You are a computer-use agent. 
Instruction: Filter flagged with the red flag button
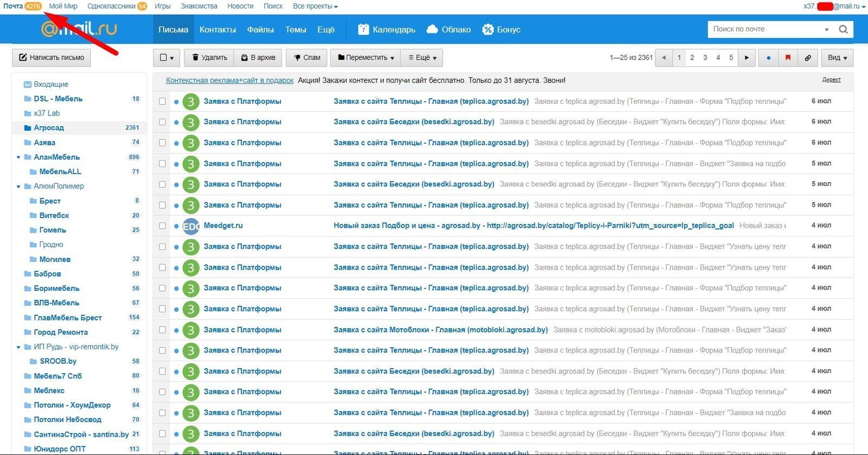(788, 57)
